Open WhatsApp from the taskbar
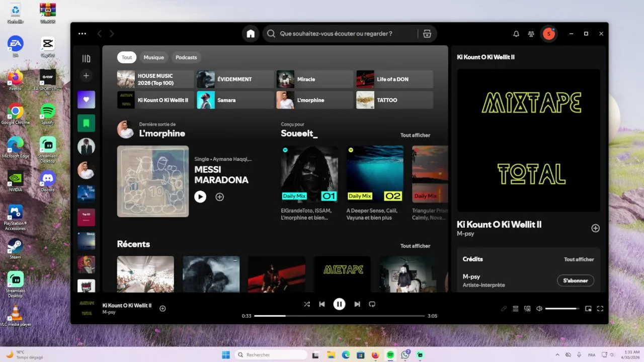Viewport: 644px width, 362px height. point(406,355)
